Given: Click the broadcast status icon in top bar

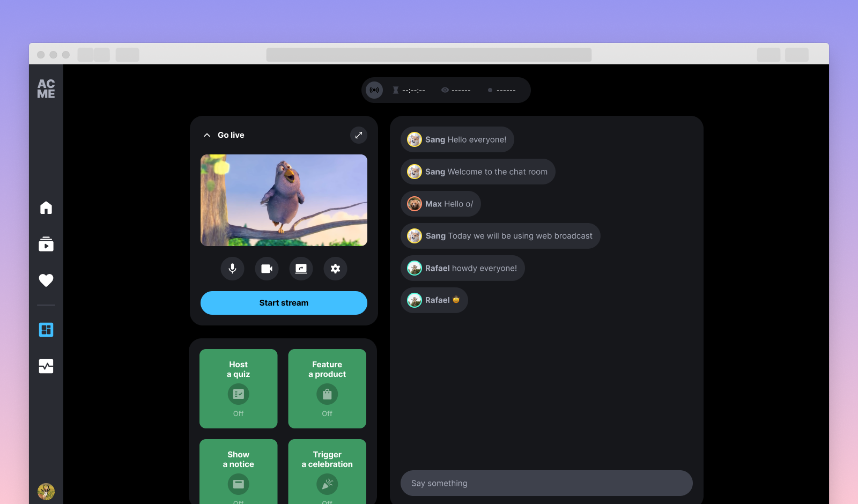Looking at the screenshot, I should (374, 90).
